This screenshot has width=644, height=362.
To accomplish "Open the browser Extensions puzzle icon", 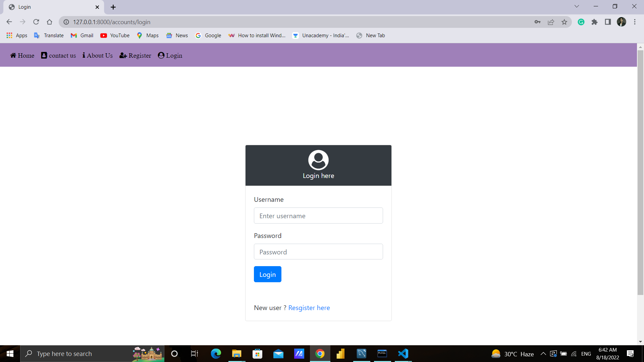I will (x=595, y=22).
